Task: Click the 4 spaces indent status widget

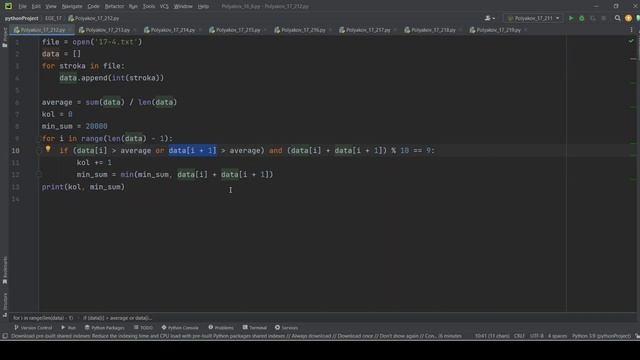Action: [557, 336]
